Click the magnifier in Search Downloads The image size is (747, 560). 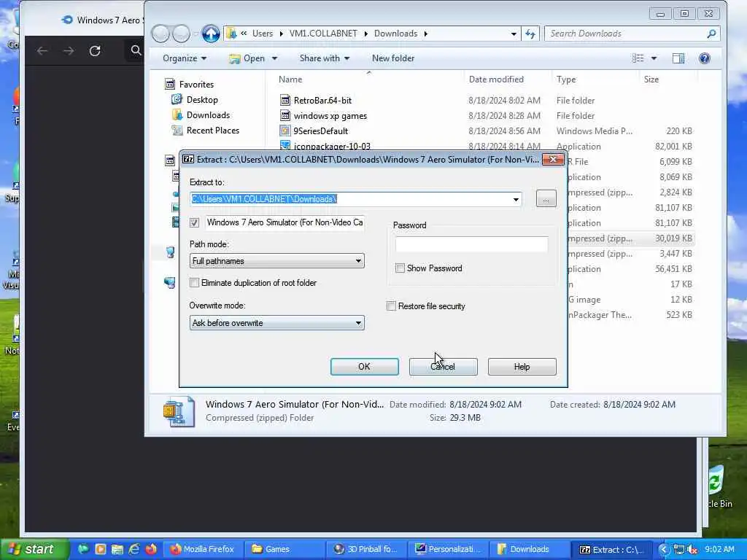point(711,34)
